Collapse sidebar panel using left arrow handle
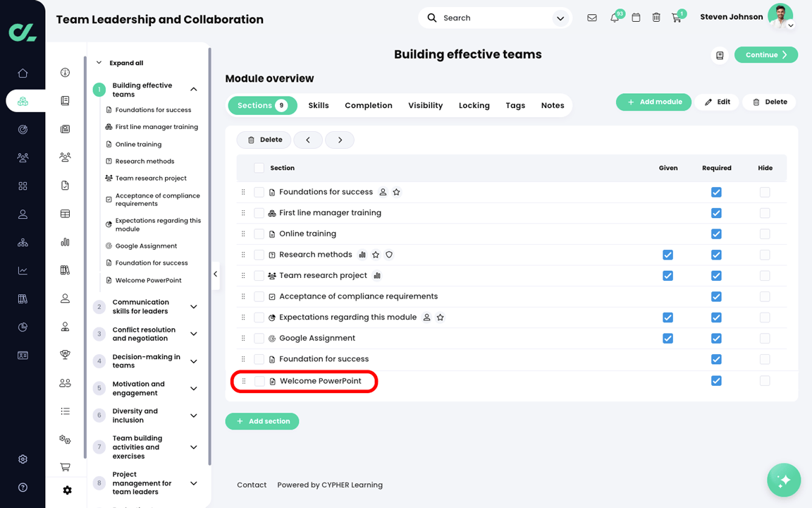The height and width of the screenshot is (508, 812). point(216,274)
